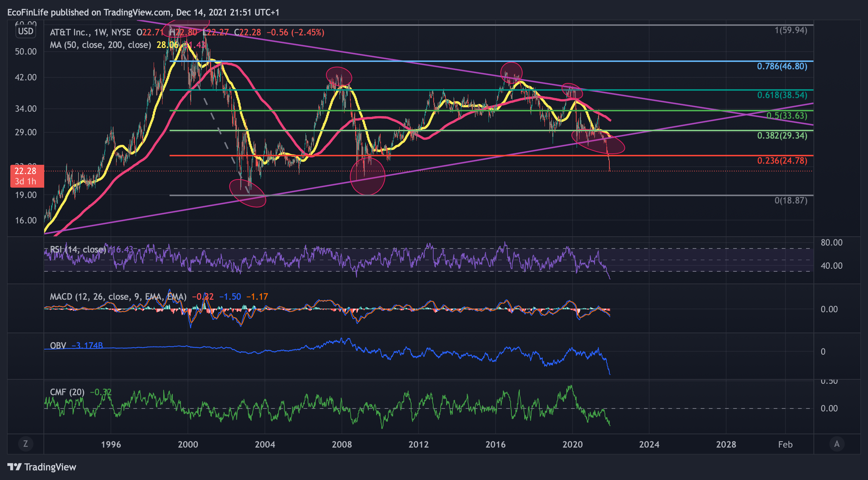The height and width of the screenshot is (480, 868).
Task: Click the MACD value -1.50
Action: tap(230, 297)
